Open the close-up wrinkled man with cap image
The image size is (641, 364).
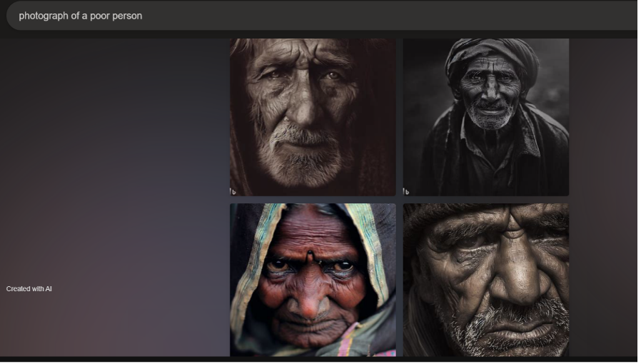(485, 279)
